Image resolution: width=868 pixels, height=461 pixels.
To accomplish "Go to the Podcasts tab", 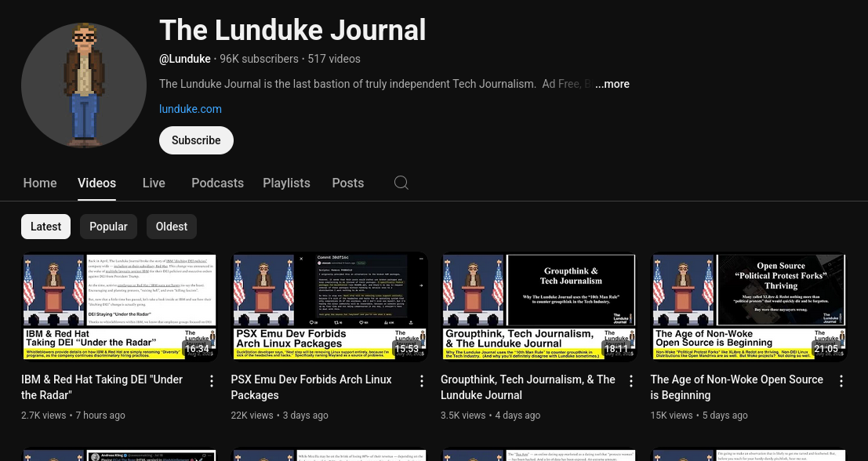I will pos(217,183).
